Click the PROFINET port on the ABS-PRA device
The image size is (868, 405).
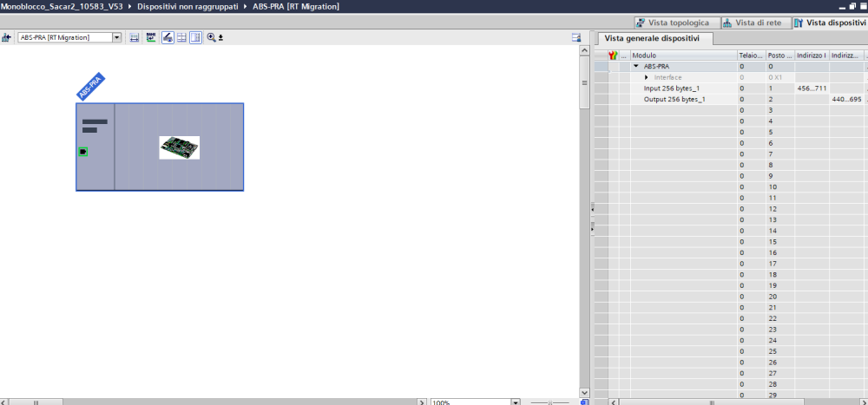[x=83, y=152]
